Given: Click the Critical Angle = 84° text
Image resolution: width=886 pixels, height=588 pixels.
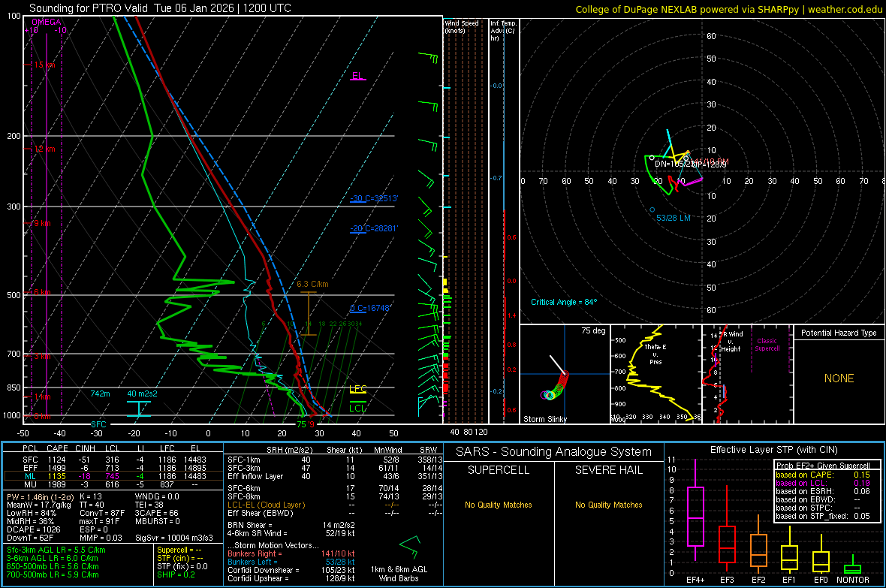Looking at the screenshot, I should pyautogui.click(x=564, y=302).
